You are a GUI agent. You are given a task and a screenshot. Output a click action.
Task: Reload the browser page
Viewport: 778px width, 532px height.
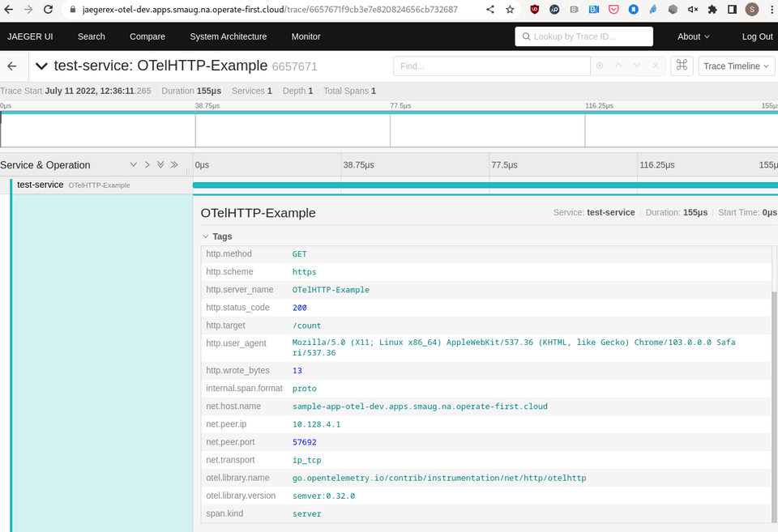pyautogui.click(x=48, y=10)
